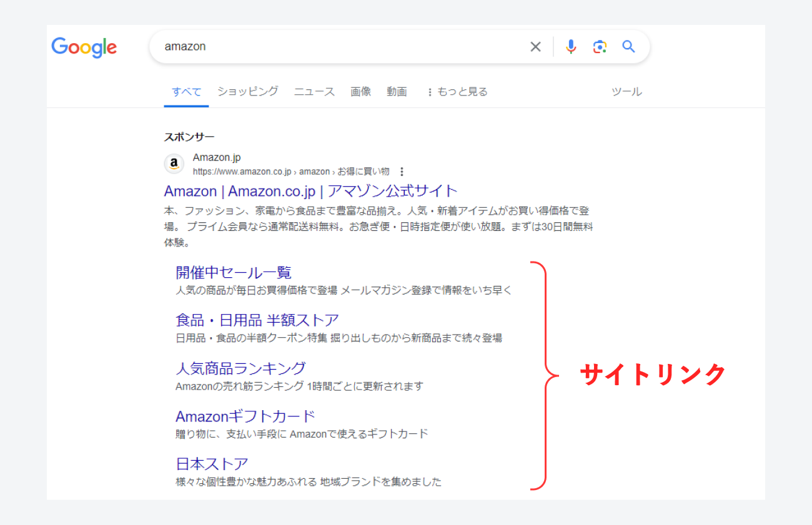
Task: Open the ツール options
Action: [626, 92]
